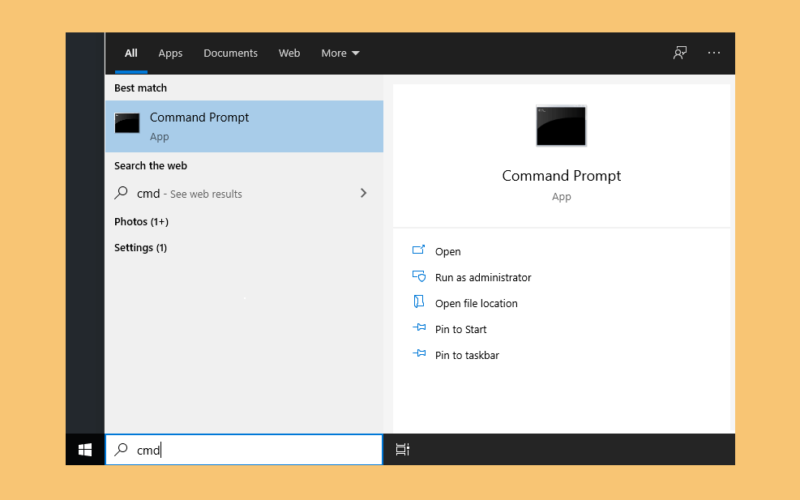Switch to the All tab

131,53
